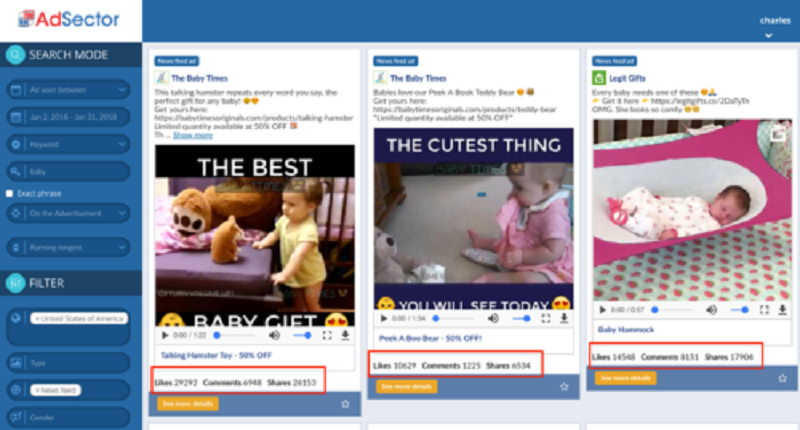Viewport: 800px width, 430px height.
Task: Click the Type filter field
Action: [68, 363]
